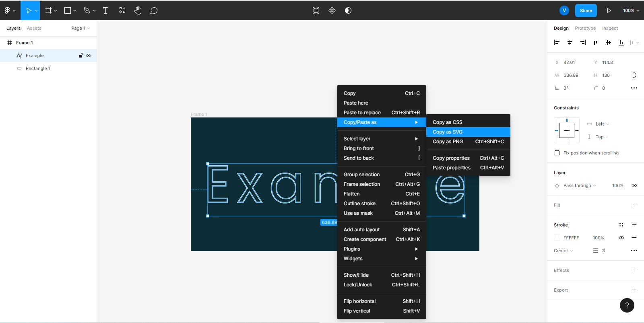Click the Resources icon in toolbar

coord(122,10)
